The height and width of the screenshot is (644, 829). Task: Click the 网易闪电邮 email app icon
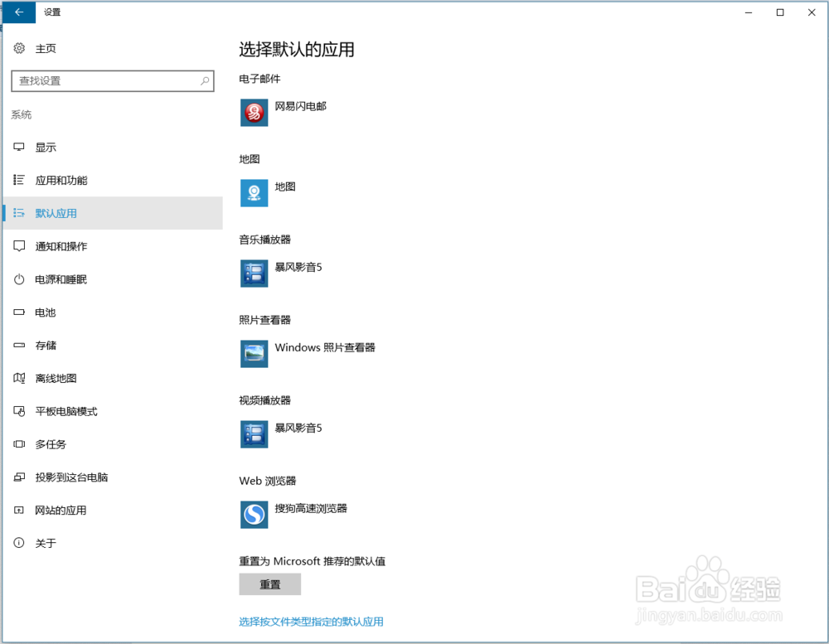pyautogui.click(x=255, y=113)
